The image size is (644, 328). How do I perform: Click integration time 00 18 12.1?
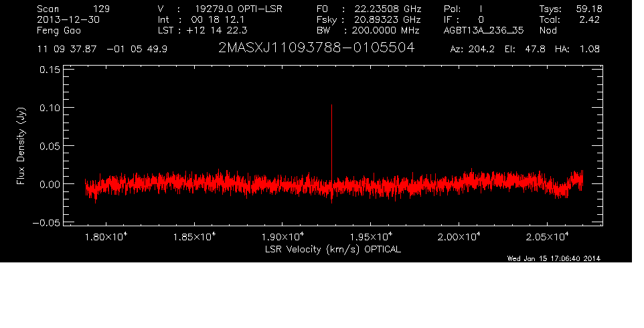click(218, 19)
